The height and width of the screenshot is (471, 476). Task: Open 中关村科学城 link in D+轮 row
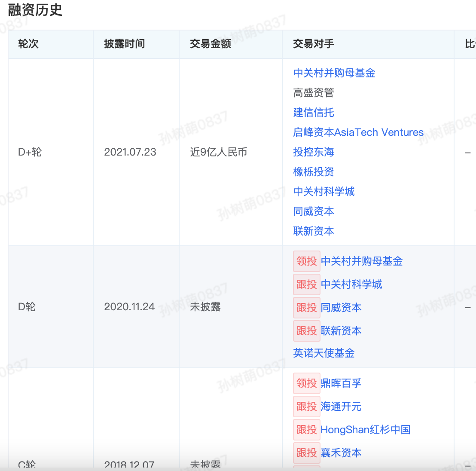[323, 191]
